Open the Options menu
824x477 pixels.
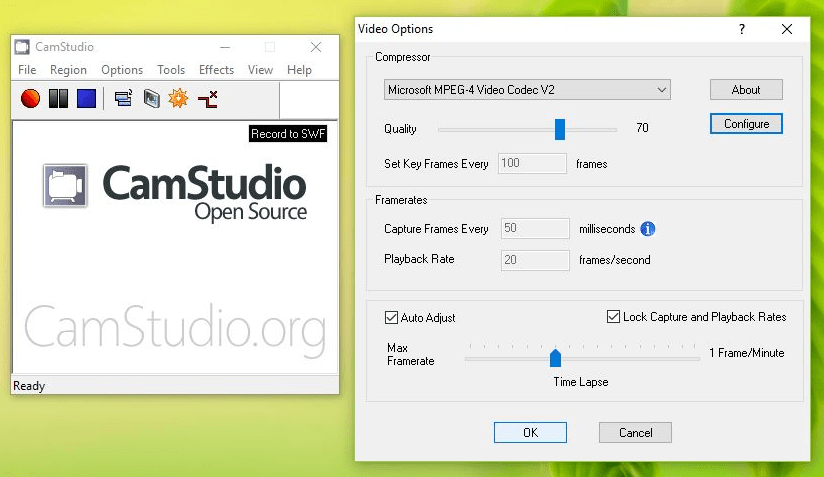(x=122, y=70)
